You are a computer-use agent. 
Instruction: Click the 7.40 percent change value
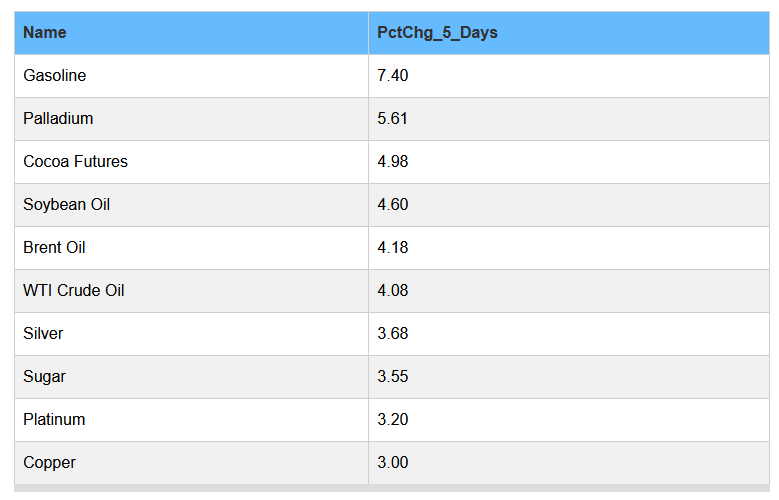pyautogui.click(x=393, y=76)
